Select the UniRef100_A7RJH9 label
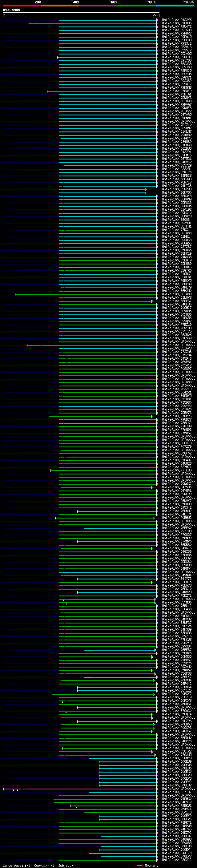This screenshot has height=868, width=197. [177, 426]
